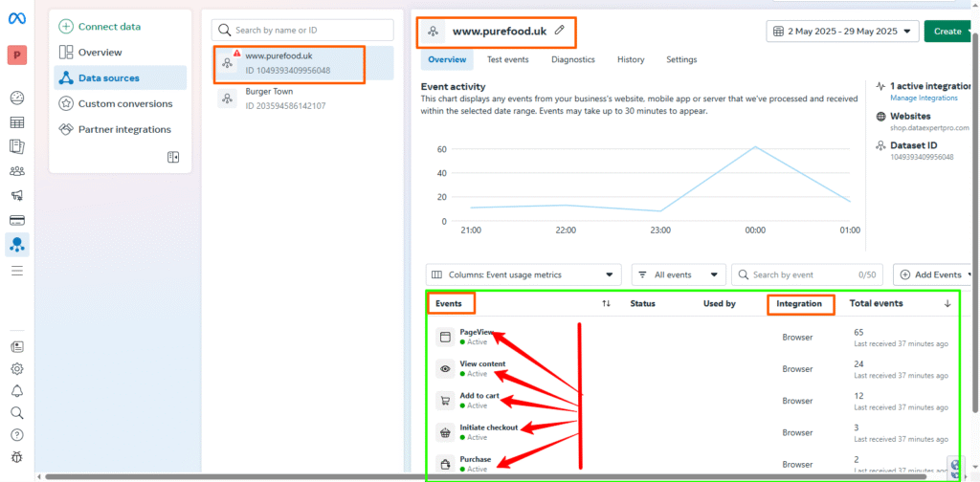
Task: Switch to the Diagnostics tab
Action: pos(572,60)
